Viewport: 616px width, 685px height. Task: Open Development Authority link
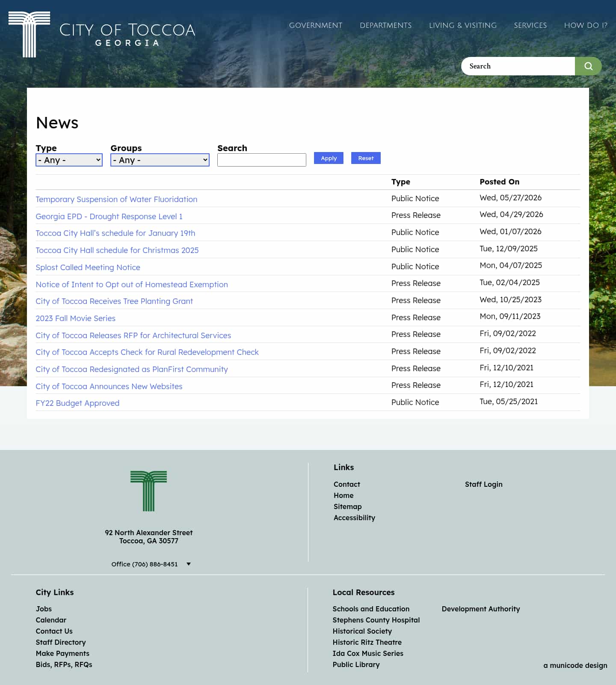(x=481, y=609)
